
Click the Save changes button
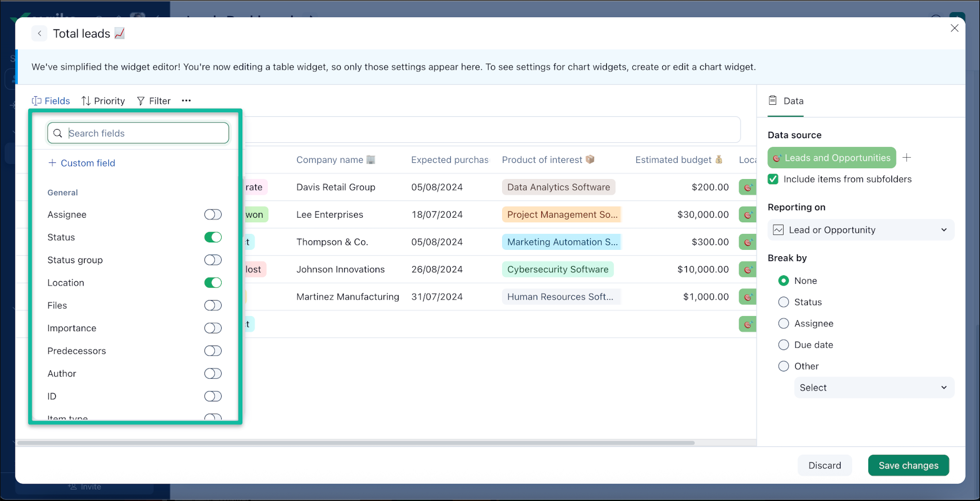pyautogui.click(x=908, y=465)
